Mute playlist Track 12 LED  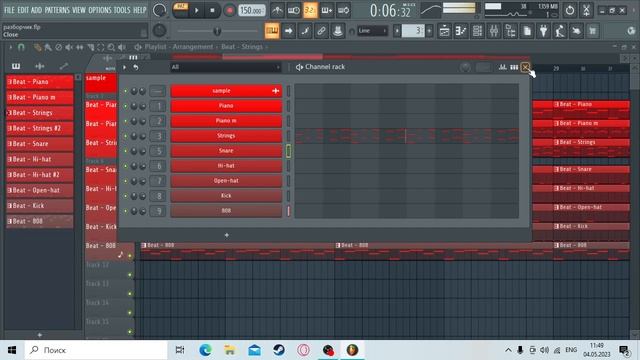(130, 275)
